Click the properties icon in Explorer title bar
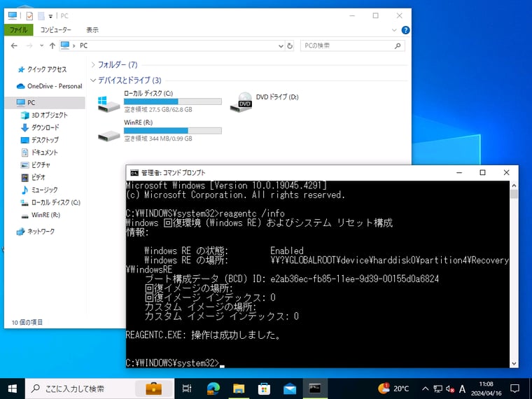Screen dimensions: 532x399 tap(29, 15)
